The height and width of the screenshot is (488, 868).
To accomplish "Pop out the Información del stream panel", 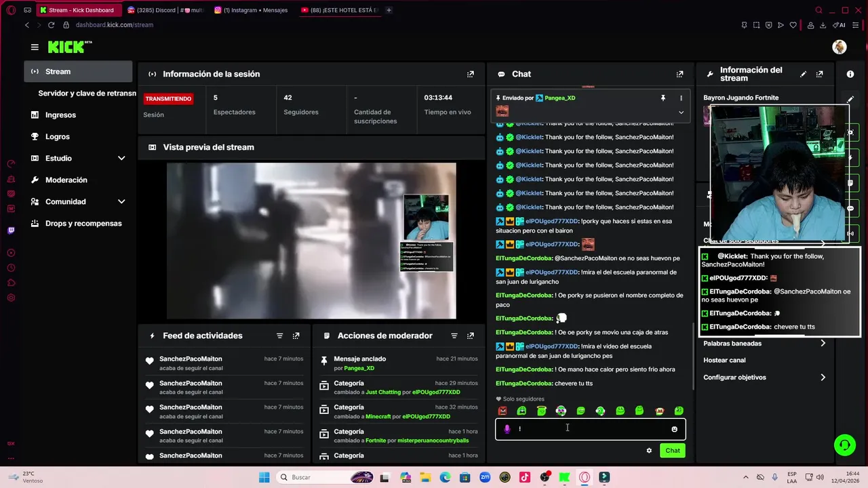I will tap(819, 74).
